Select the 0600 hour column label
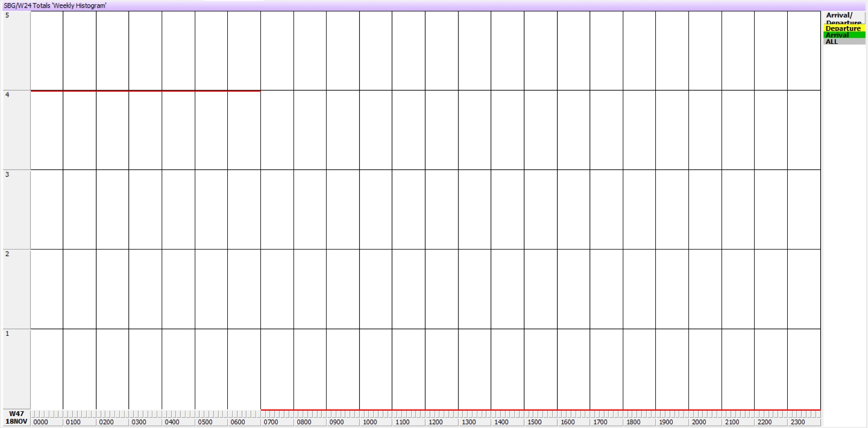The image size is (868, 428). tap(238, 422)
